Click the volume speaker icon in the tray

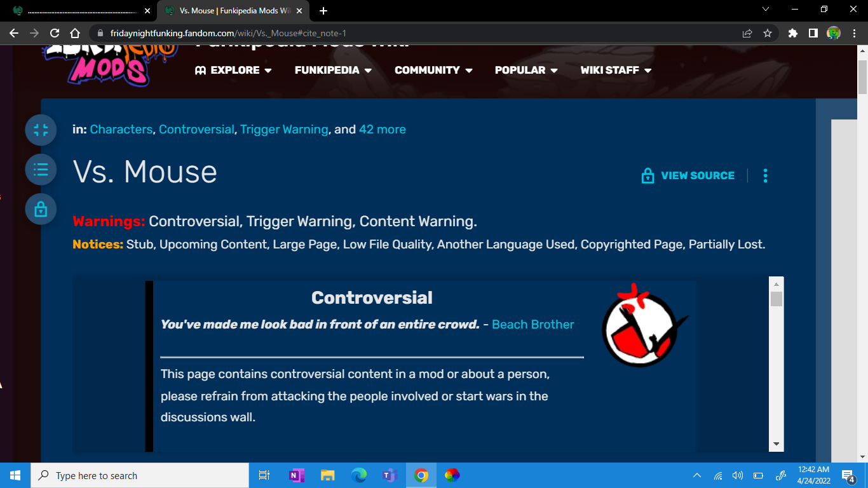[x=738, y=475]
